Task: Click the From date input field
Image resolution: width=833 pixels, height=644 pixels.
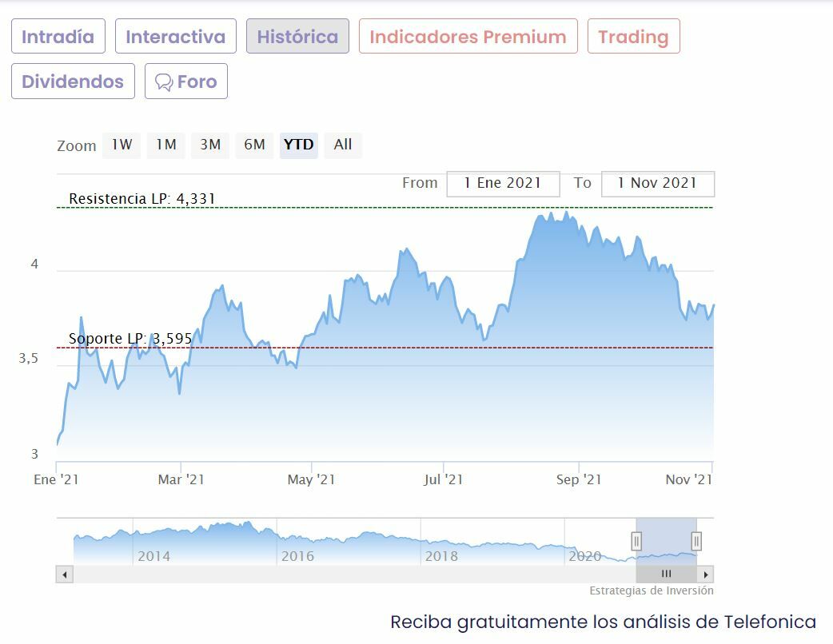Action: coord(503,183)
